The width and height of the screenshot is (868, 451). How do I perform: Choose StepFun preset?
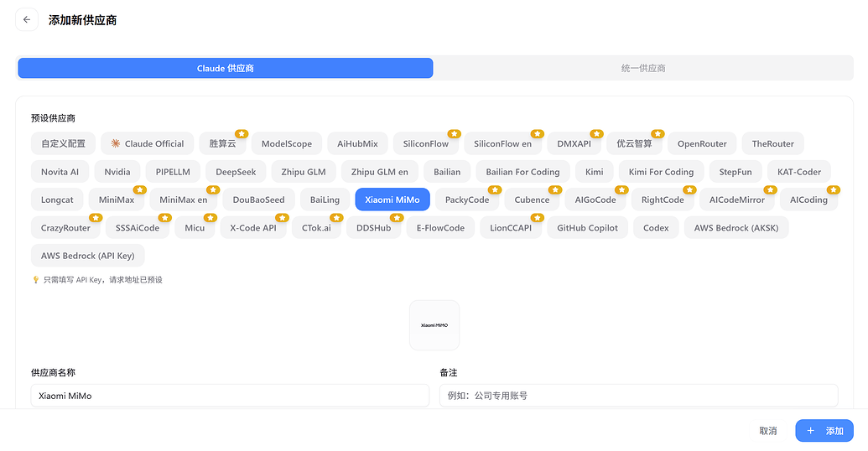point(735,172)
